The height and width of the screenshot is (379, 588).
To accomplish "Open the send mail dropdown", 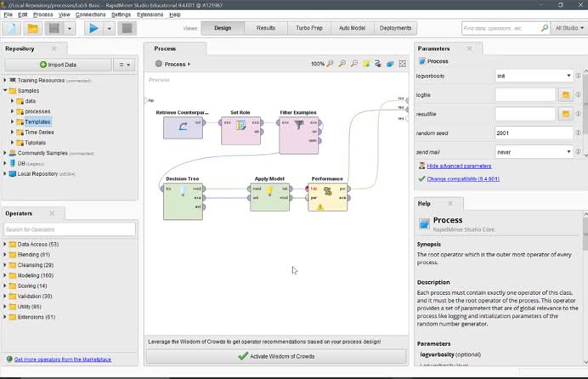I will [568, 152].
